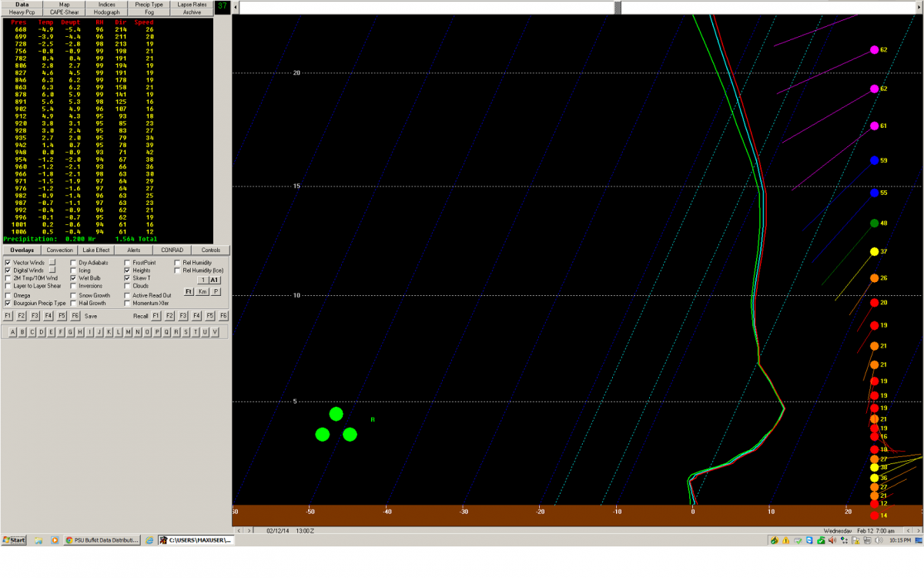Screen dimensions: 924x578
Task: Recall the F6 overlay preset
Action: pos(223,316)
